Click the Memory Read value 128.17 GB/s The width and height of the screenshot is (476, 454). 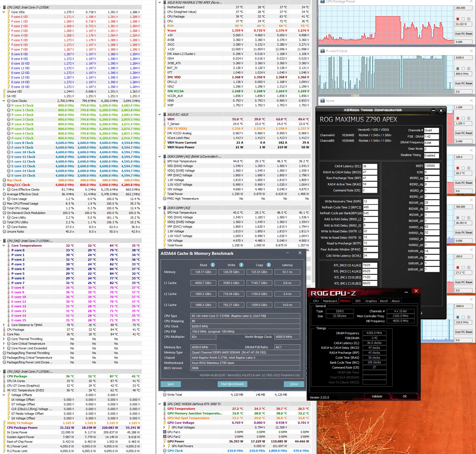[203, 272]
